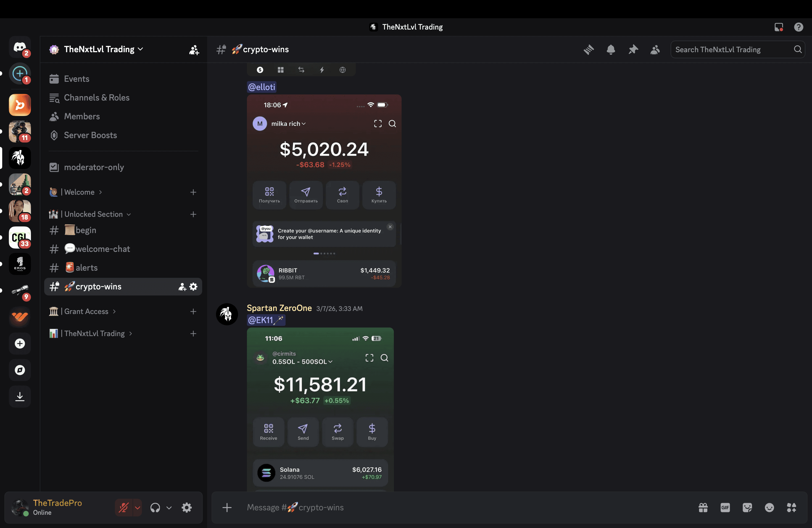Toggle the member list icon
812x528 pixels.
(x=655, y=49)
